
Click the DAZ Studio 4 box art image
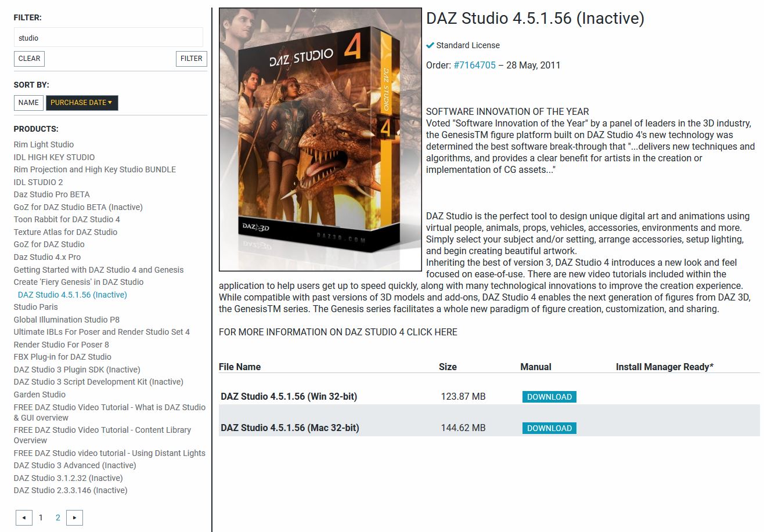(320, 139)
